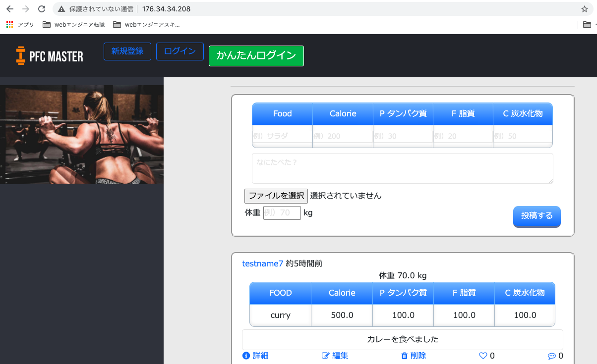This screenshot has width=597, height=364.
Task: Click the 新規登録 signup button
Action: (127, 51)
